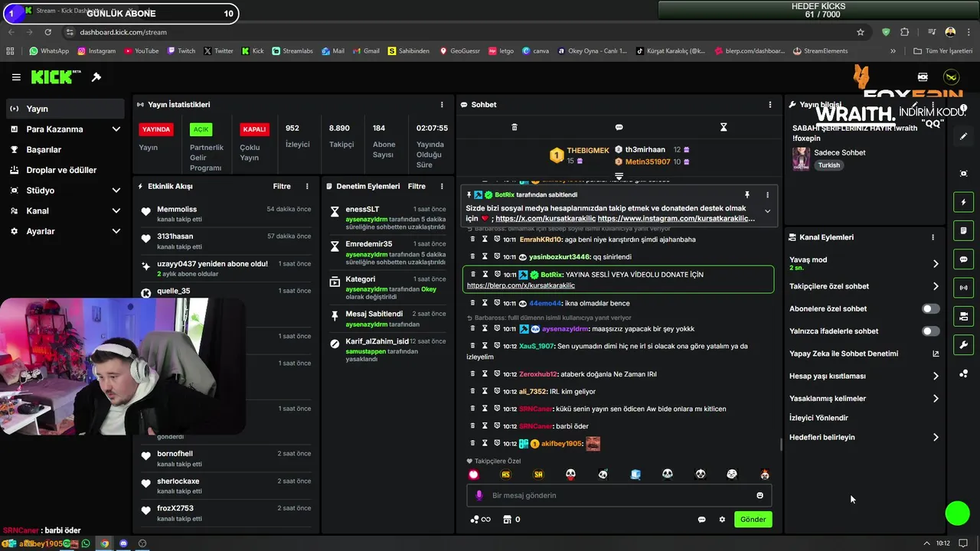Select the SA emote

tap(538, 474)
